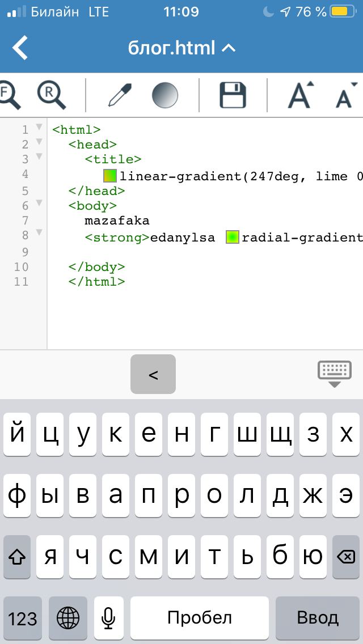Switch keyboard language with the globe key
363x644 pixels.
coord(68,618)
